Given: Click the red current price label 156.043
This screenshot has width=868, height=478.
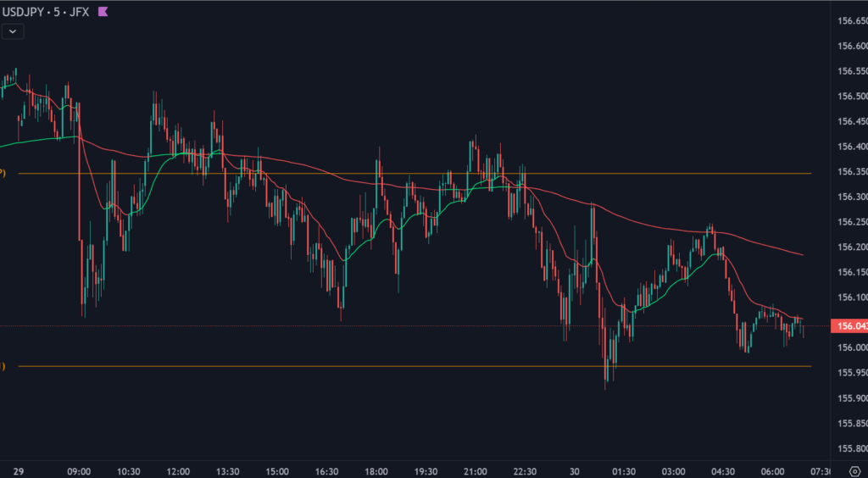Looking at the screenshot, I should coord(849,326).
